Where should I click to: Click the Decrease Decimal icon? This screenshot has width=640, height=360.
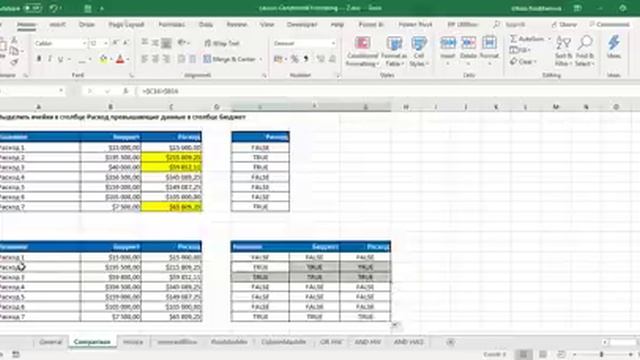332,59
